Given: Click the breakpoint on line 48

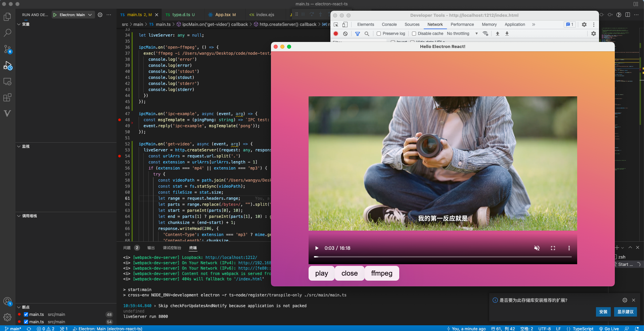Looking at the screenshot, I should click(x=119, y=120).
